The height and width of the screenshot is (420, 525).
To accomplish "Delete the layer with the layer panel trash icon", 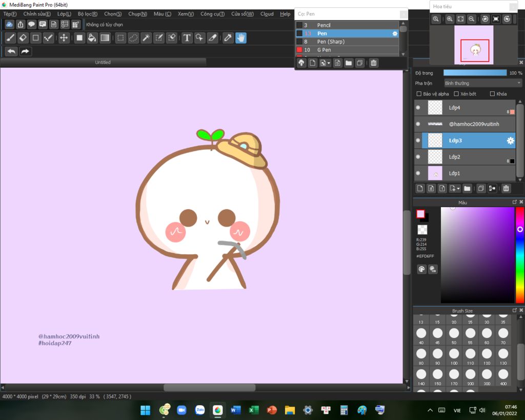I will pyautogui.click(x=506, y=189).
